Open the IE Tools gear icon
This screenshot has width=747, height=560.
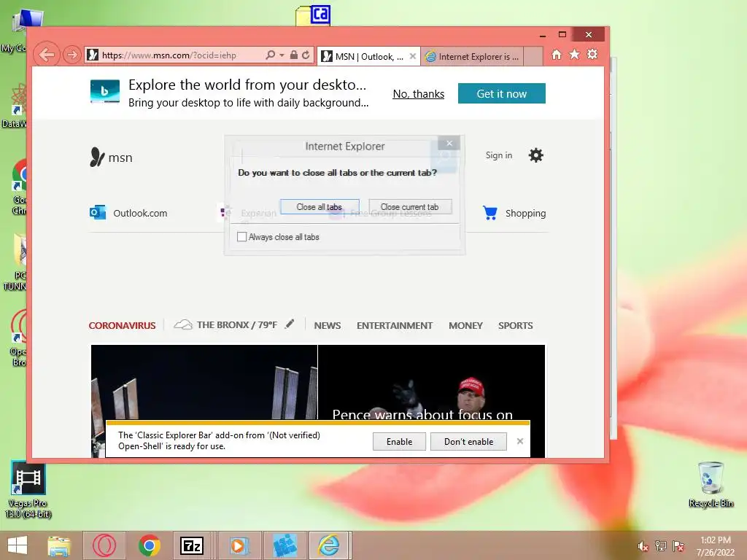592,54
